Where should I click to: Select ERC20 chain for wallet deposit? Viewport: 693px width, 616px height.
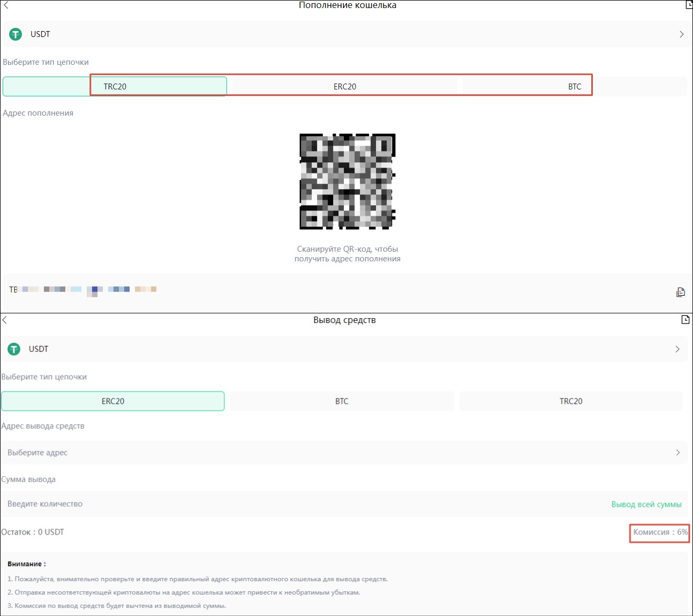point(344,86)
